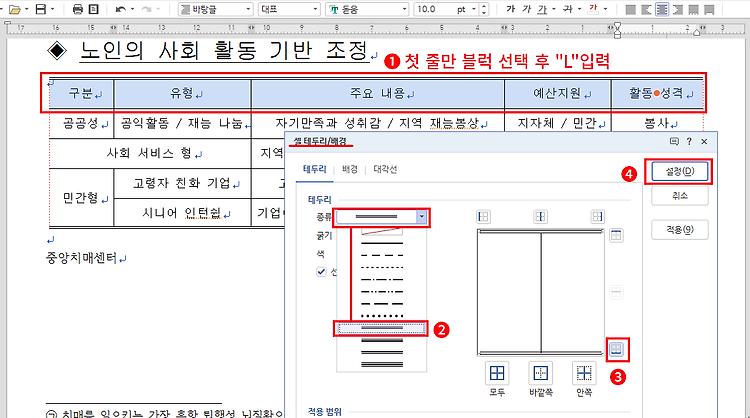The width and height of the screenshot is (750, 418).
Task: Apply borders to all with 모두 icon
Action: point(497,373)
